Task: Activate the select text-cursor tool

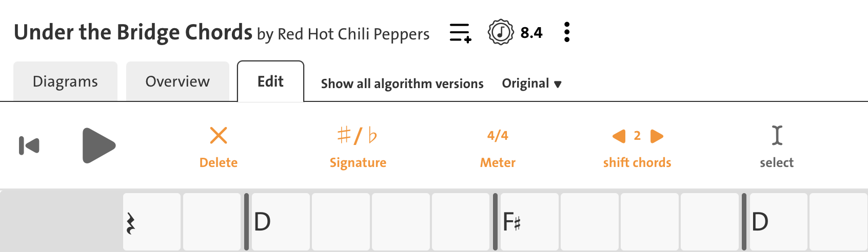Action: coord(777,136)
